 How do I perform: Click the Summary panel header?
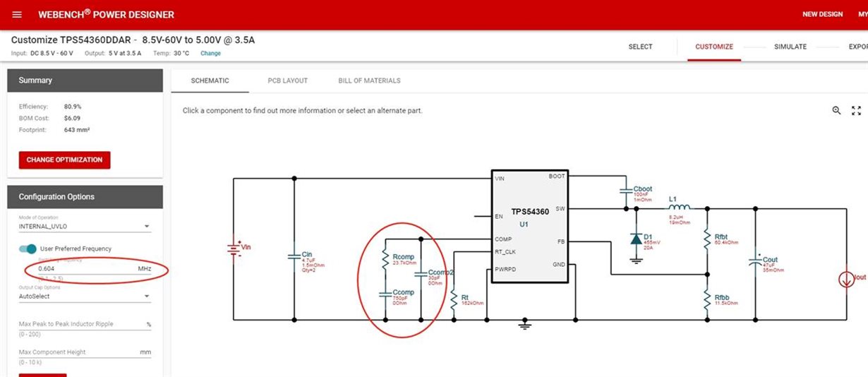coord(85,80)
